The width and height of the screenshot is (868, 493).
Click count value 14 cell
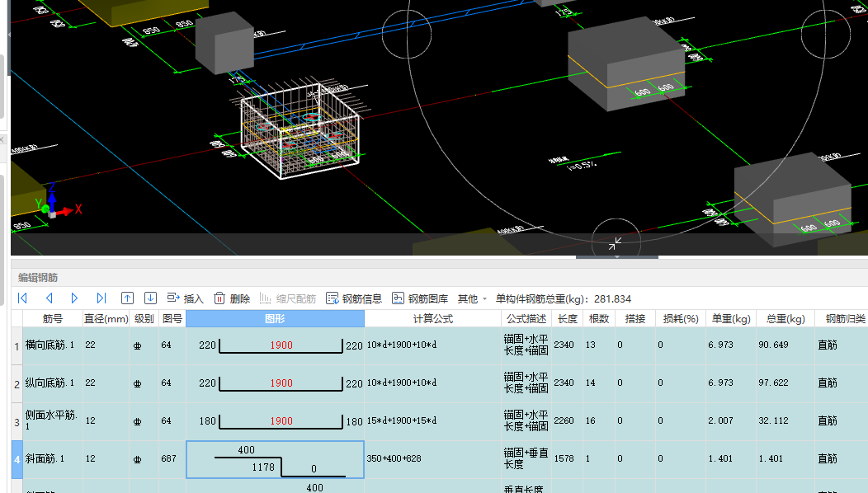click(x=599, y=383)
